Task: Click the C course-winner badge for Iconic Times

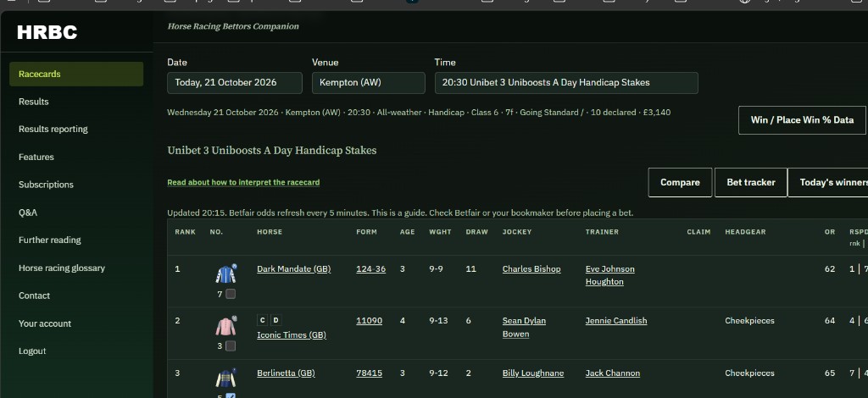Action: pos(263,320)
